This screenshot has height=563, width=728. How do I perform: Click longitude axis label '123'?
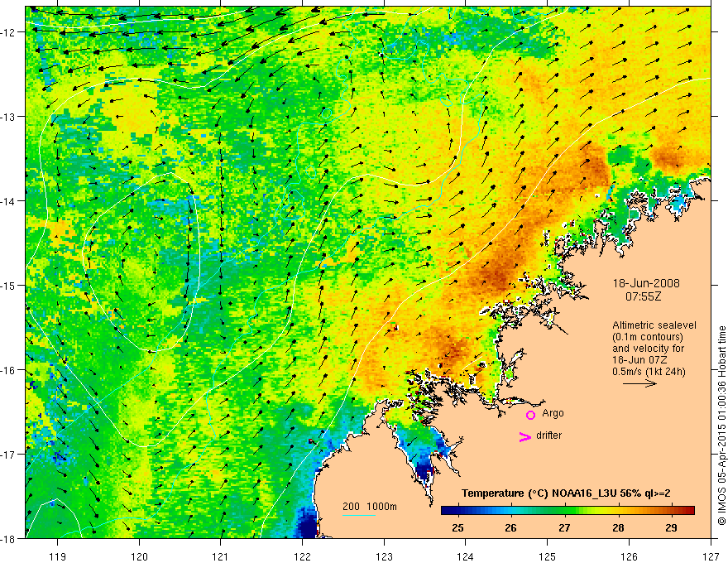[x=384, y=556]
